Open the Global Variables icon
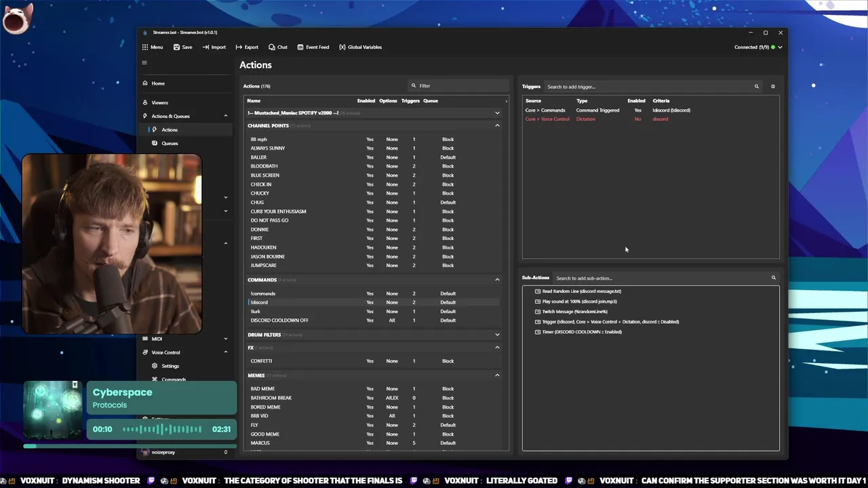Image resolution: width=868 pixels, height=488 pixels. pos(342,47)
